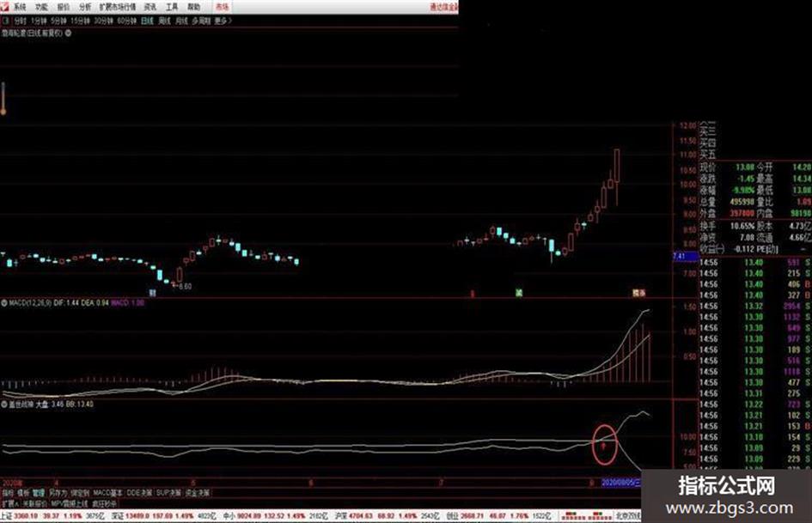Switch to the 15分钟 period

coord(80,21)
